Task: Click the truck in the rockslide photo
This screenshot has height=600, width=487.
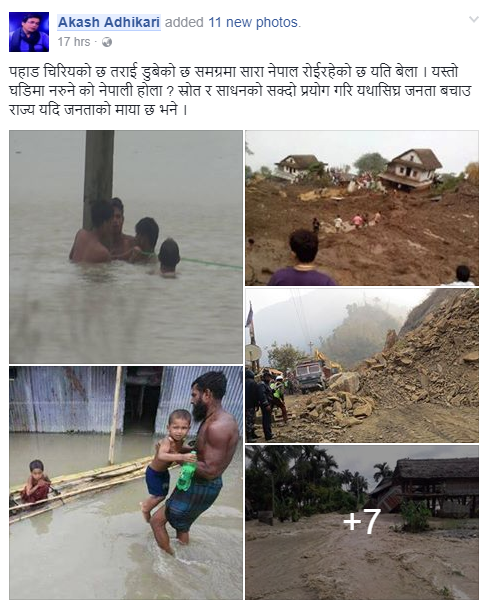Action: click(310, 375)
